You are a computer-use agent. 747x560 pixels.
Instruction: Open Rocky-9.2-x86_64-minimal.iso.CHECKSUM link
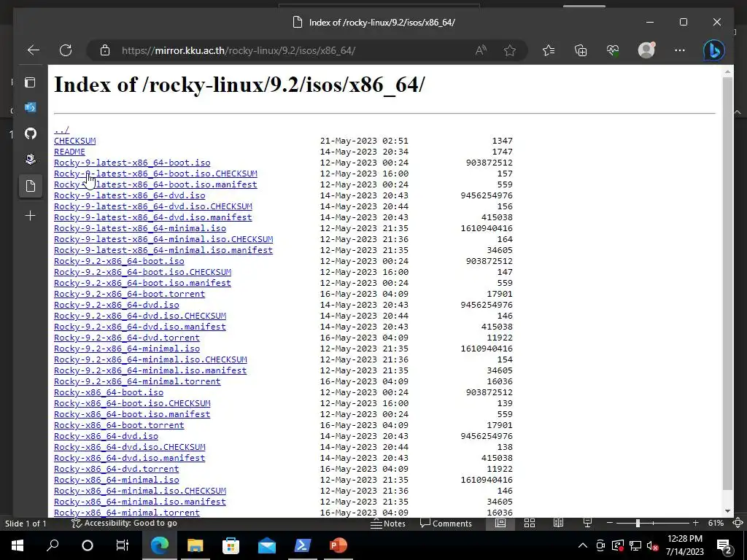(150, 359)
